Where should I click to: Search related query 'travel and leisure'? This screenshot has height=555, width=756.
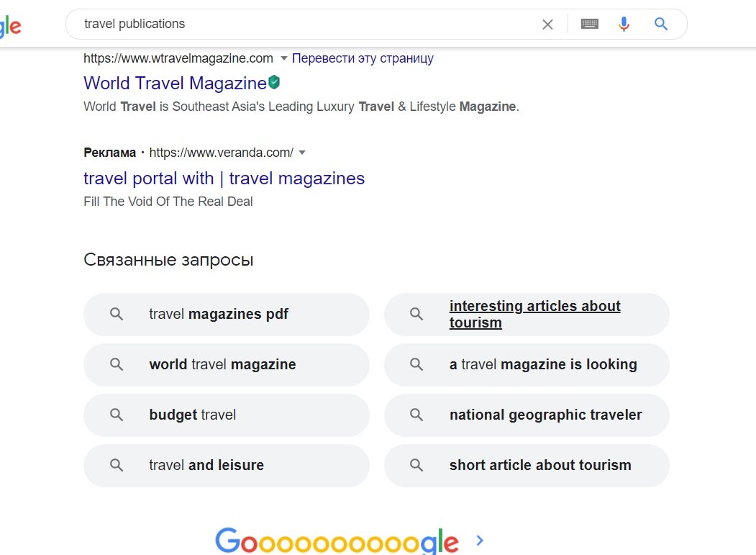tap(227, 465)
